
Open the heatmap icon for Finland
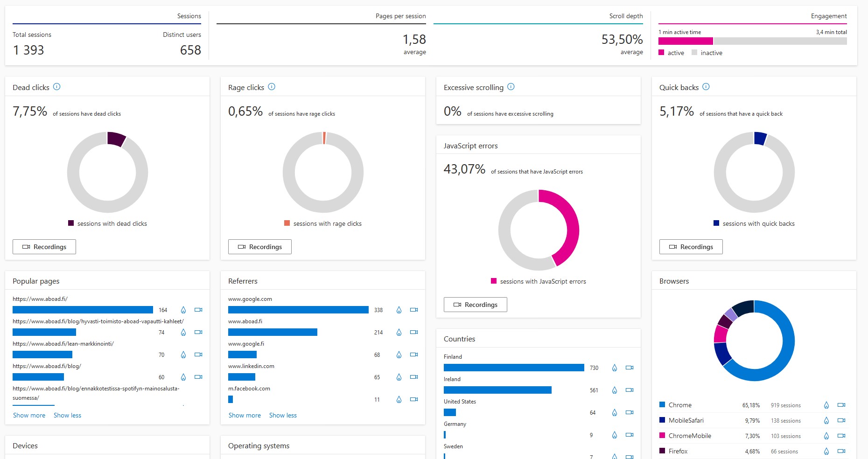(615, 368)
